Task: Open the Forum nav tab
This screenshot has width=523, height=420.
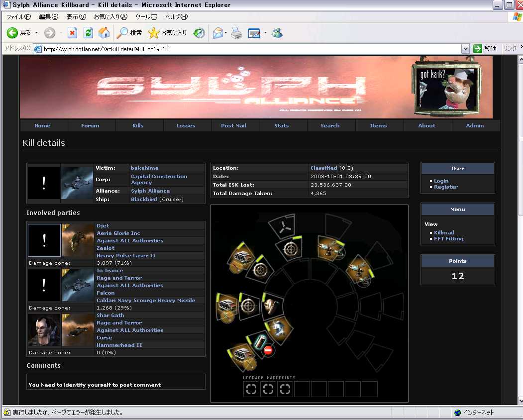Action: click(x=90, y=126)
